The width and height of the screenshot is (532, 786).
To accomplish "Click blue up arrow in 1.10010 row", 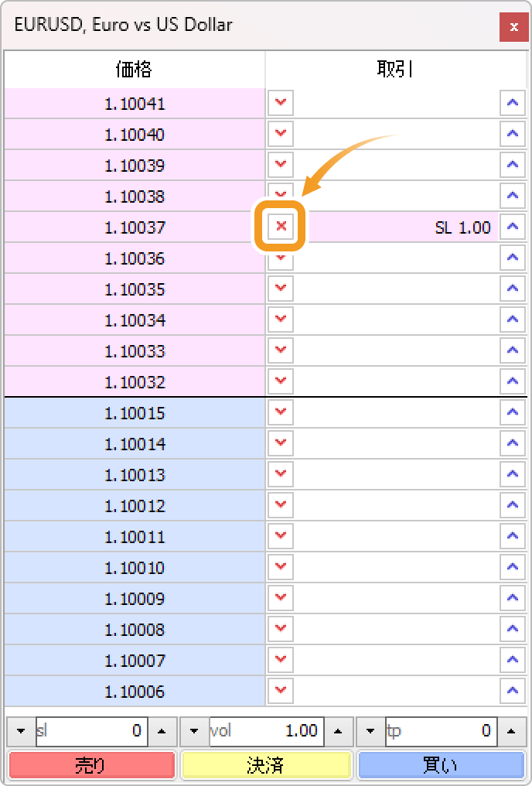I will tap(512, 567).
